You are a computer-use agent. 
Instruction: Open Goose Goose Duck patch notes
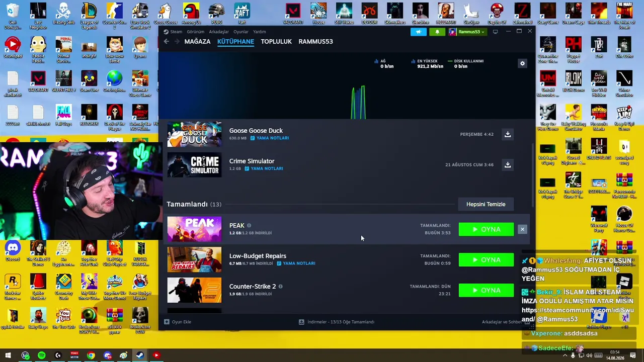(x=270, y=138)
